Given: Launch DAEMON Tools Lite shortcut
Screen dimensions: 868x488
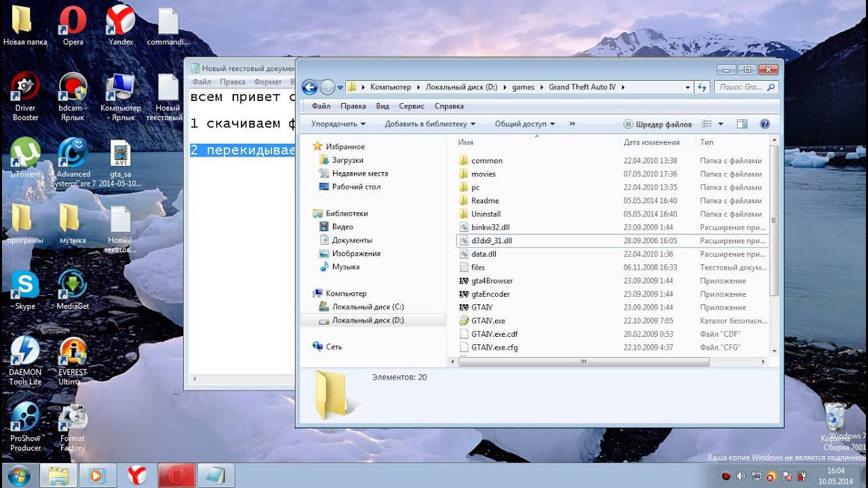Looking at the screenshot, I should pyautogui.click(x=25, y=361).
